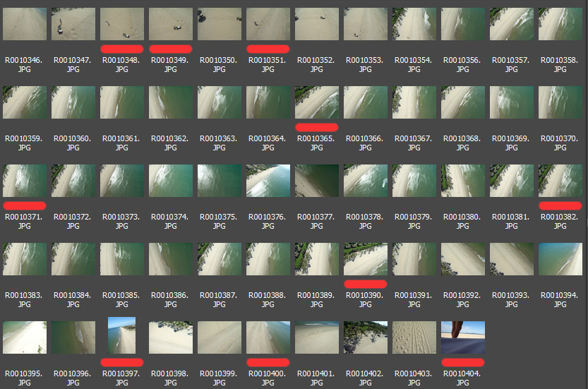Click the R0010375.JPG sea thumbnail

(x=220, y=181)
